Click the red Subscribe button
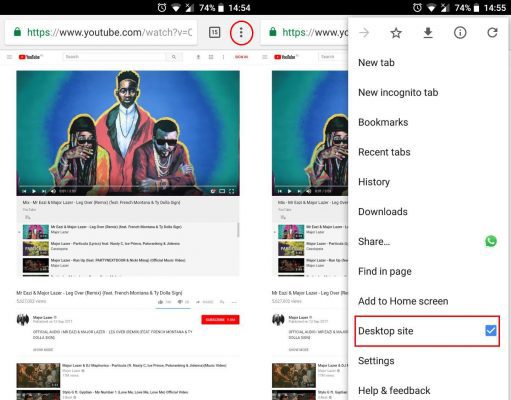This screenshot has width=511, height=400. pos(220,320)
